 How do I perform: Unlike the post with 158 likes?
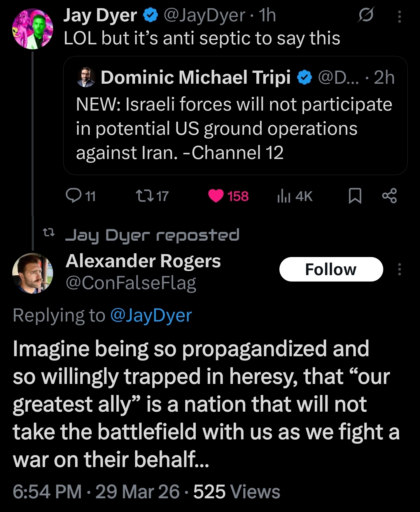216,196
